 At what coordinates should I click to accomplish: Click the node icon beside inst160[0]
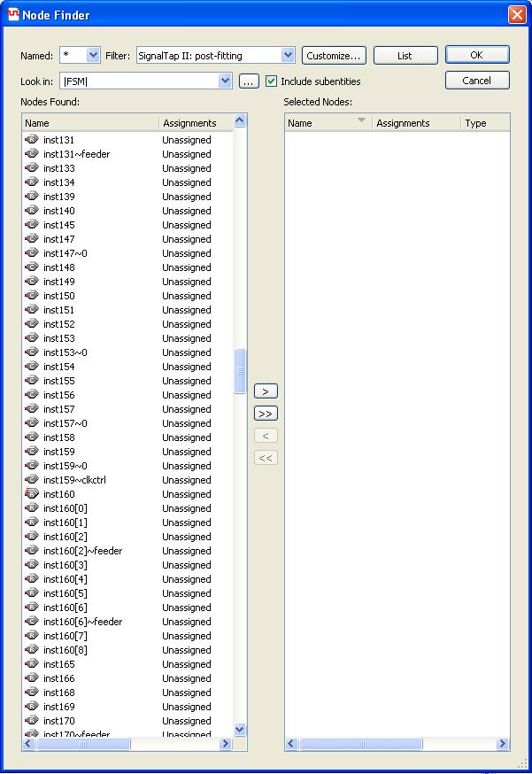32,508
